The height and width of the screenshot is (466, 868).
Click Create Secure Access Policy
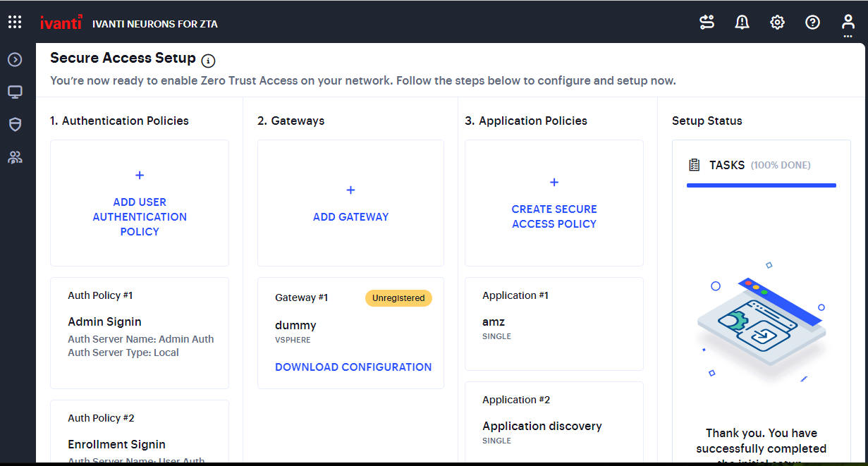tap(554, 216)
